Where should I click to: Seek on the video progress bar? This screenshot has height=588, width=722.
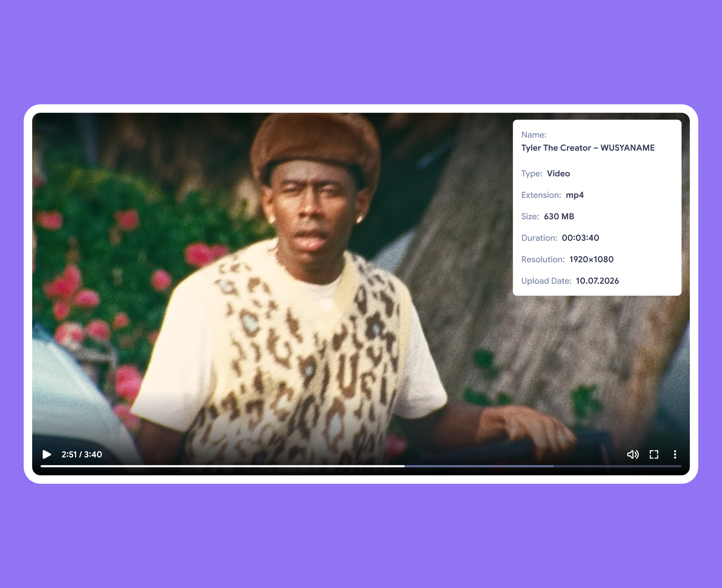coord(361,466)
